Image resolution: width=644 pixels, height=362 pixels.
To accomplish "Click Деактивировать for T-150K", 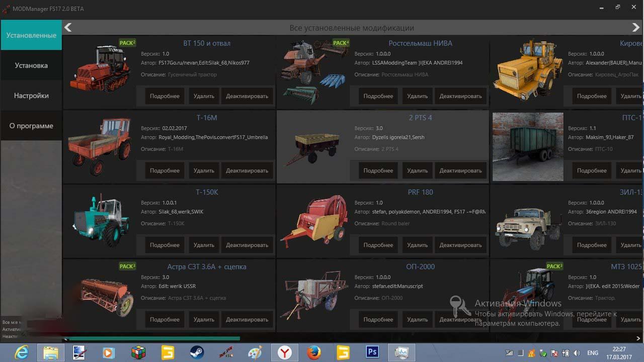I will coord(247,245).
